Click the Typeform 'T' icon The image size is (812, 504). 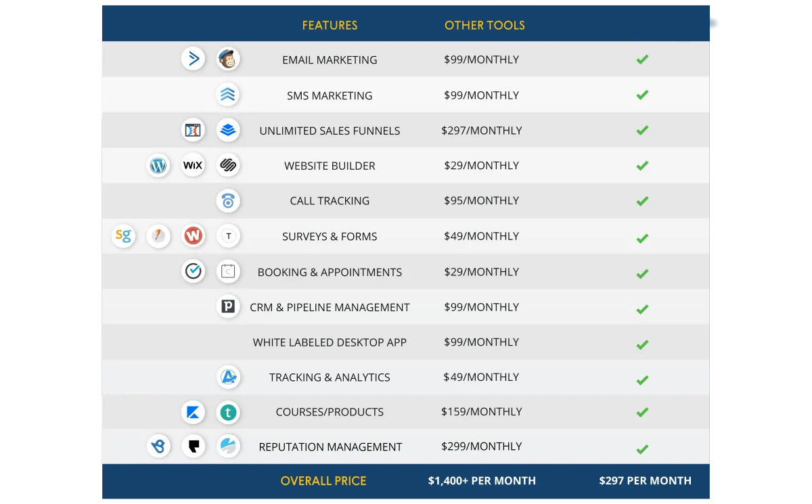click(229, 235)
